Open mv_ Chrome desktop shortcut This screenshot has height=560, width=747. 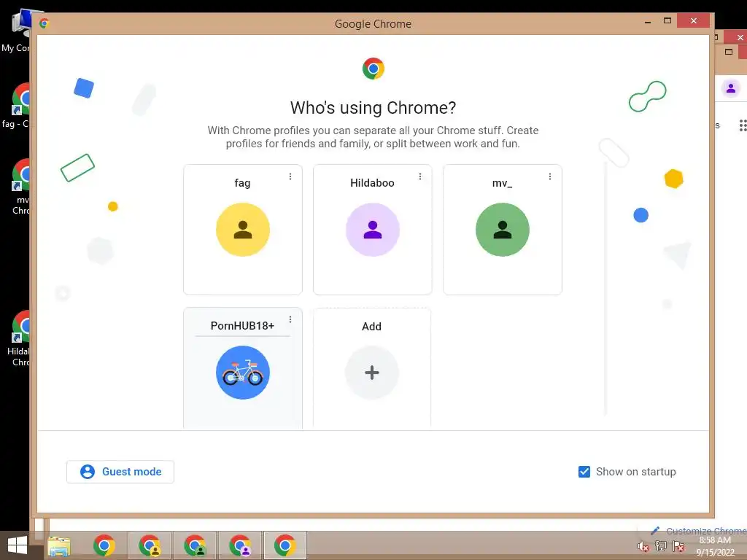(x=20, y=187)
